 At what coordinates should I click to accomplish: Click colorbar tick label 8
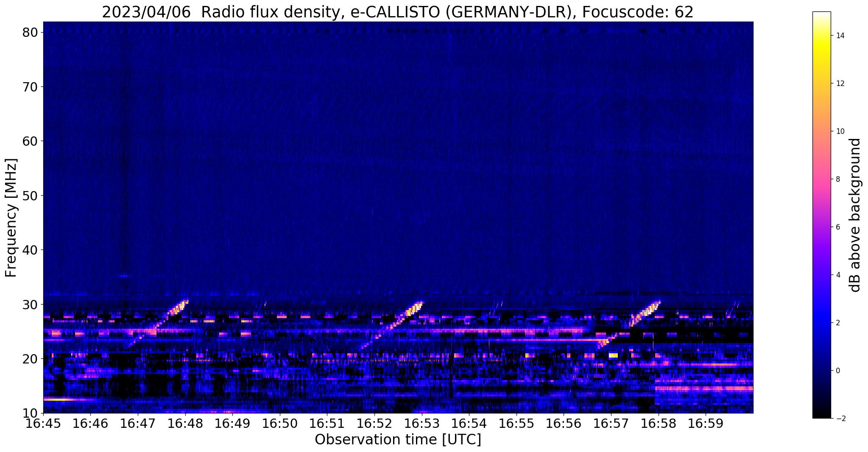click(837, 179)
